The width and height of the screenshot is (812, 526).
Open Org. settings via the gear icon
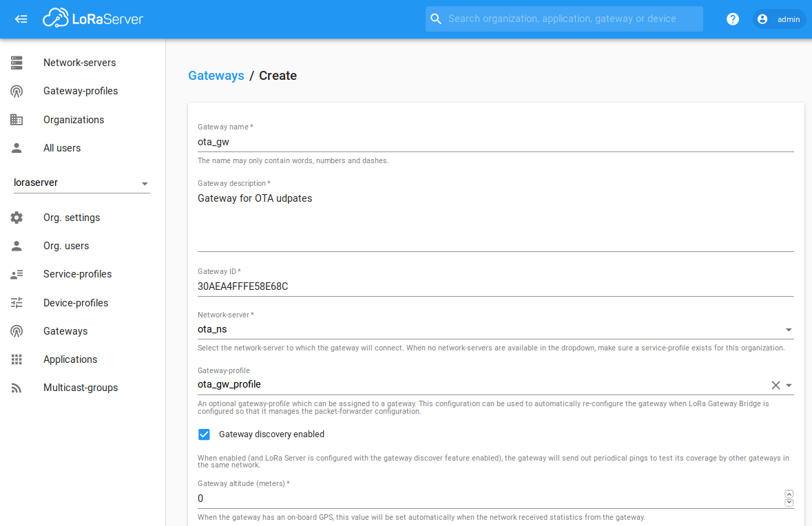tap(15, 217)
